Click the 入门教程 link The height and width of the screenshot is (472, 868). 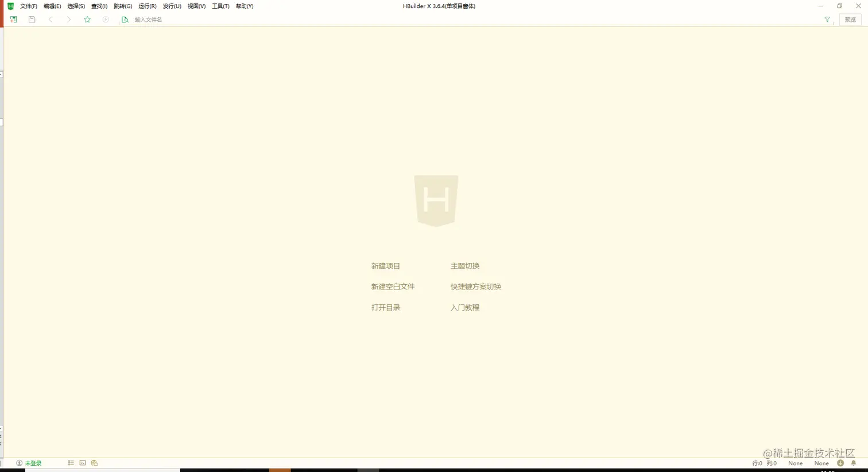[x=465, y=307]
